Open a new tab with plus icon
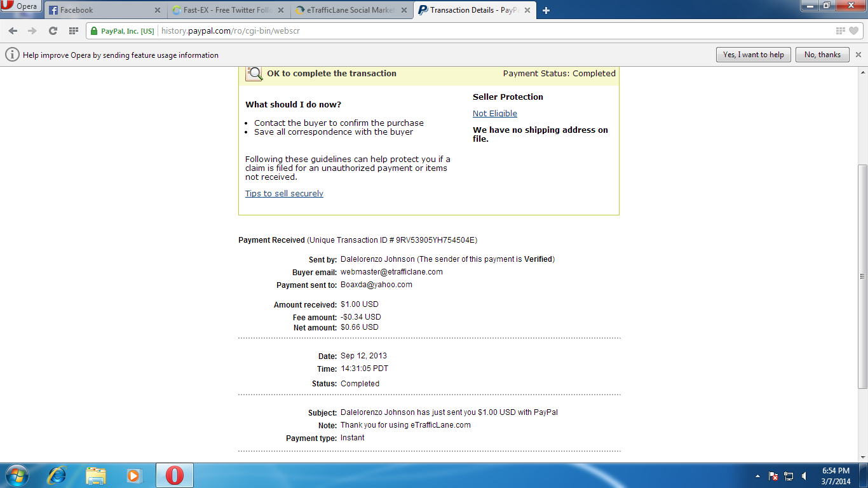This screenshot has height=488, width=868. coord(546,10)
